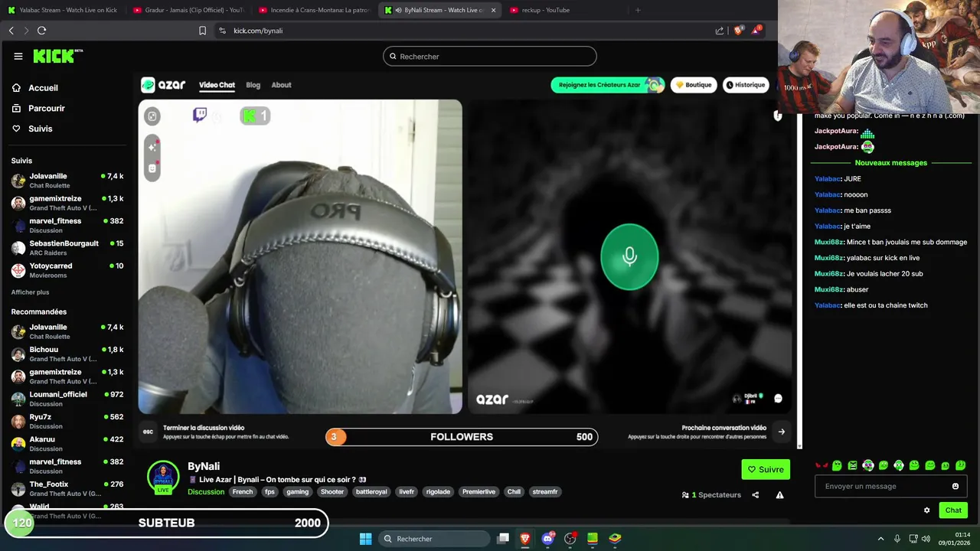This screenshot has height=551, width=980.
Task: Select the streamfr tag
Action: point(545,492)
